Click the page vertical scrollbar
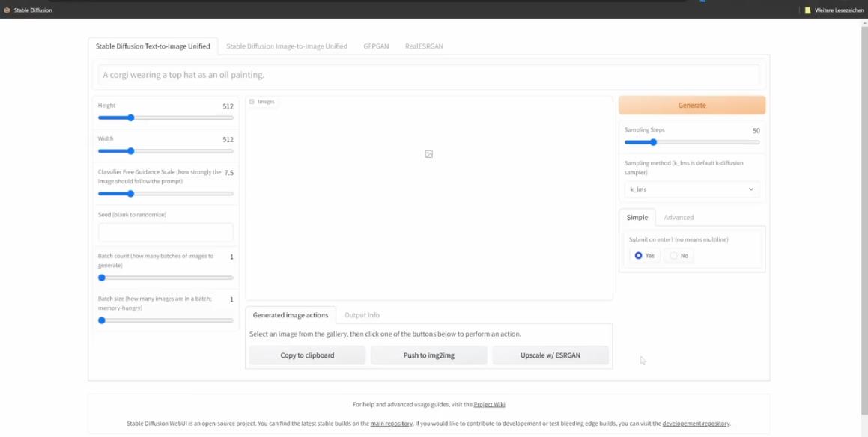 (x=864, y=221)
